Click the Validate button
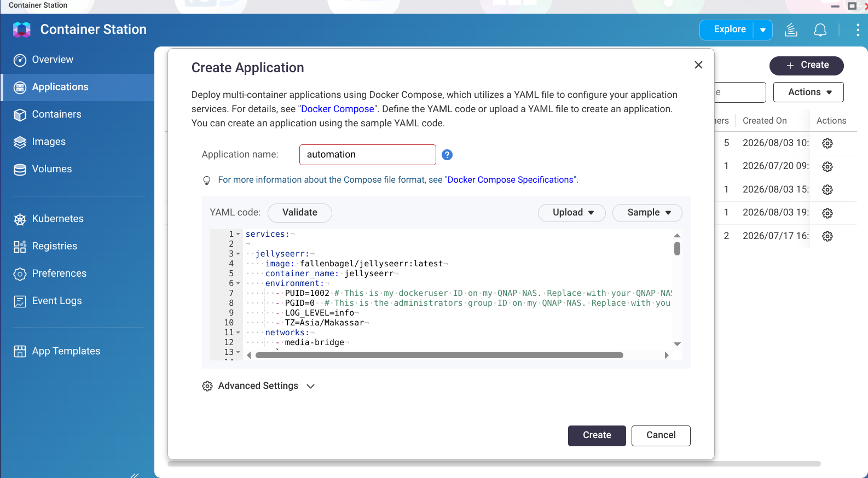The image size is (868, 478). point(300,213)
